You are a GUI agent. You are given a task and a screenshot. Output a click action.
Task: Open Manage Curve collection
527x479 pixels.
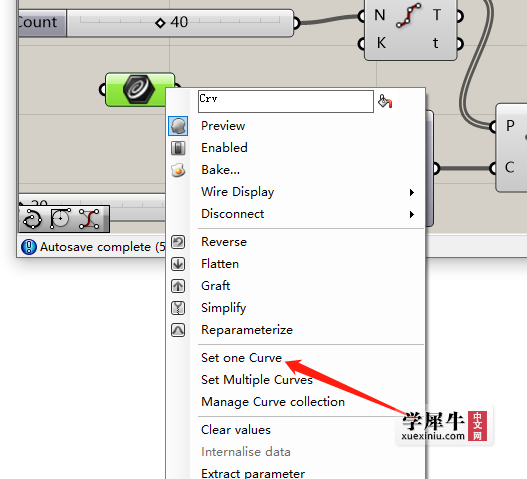[273, 402]
